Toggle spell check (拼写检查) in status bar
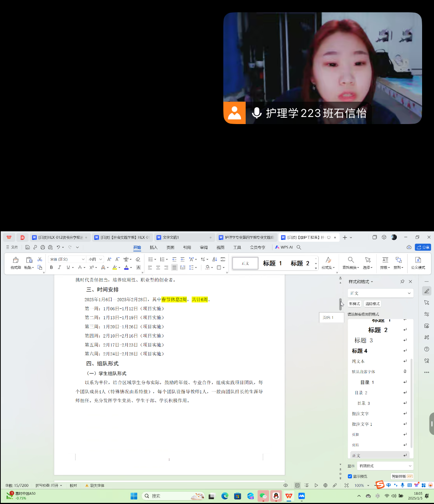This screenshot has width=434, height=504. 48,485
